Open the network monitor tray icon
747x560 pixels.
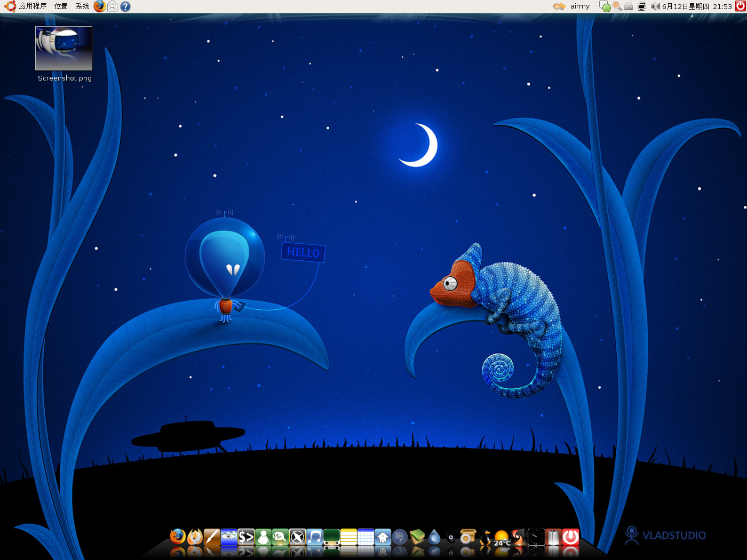pos(642,6)
